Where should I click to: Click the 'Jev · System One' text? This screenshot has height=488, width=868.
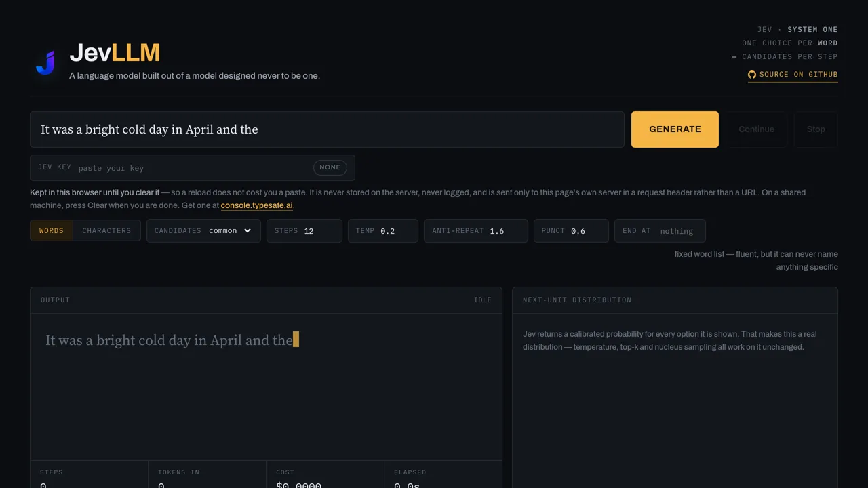point(797,30)
